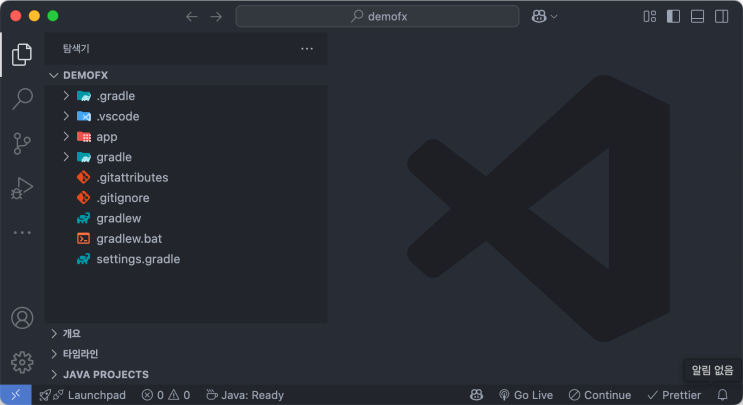Open Customize Layout options
Screen dimensions: 743x405
(650, 17)
